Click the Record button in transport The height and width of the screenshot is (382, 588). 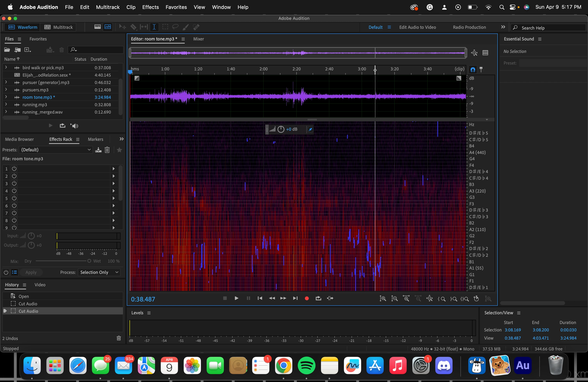click(307, 298)
